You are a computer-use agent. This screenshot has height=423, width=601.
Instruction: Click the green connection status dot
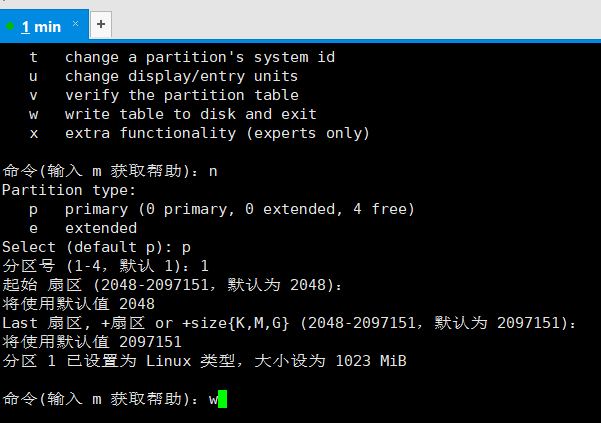[10, 26]
